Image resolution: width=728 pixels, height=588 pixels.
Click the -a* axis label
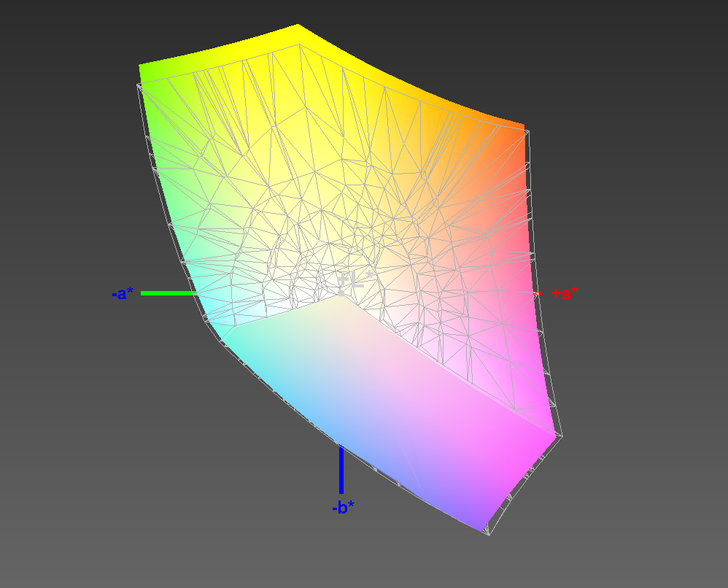[123, 293]
